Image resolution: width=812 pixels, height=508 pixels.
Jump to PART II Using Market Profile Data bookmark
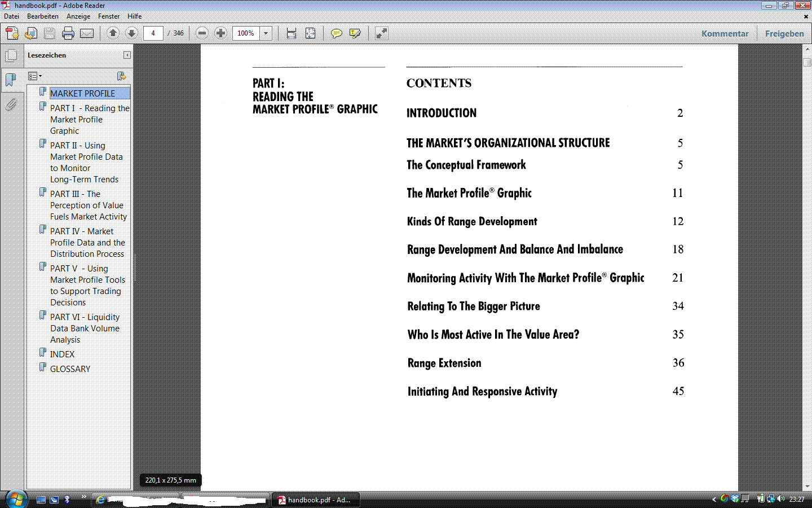(x=86, y=163)
